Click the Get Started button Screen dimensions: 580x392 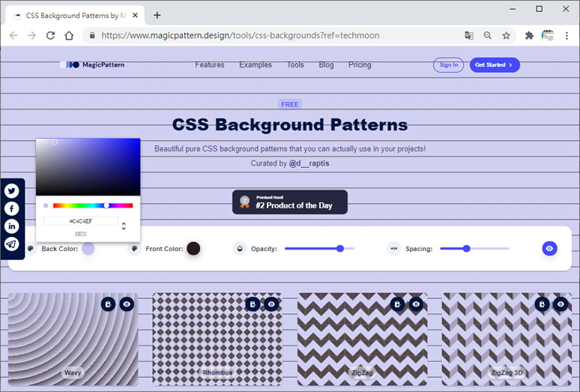coord(495,65)
